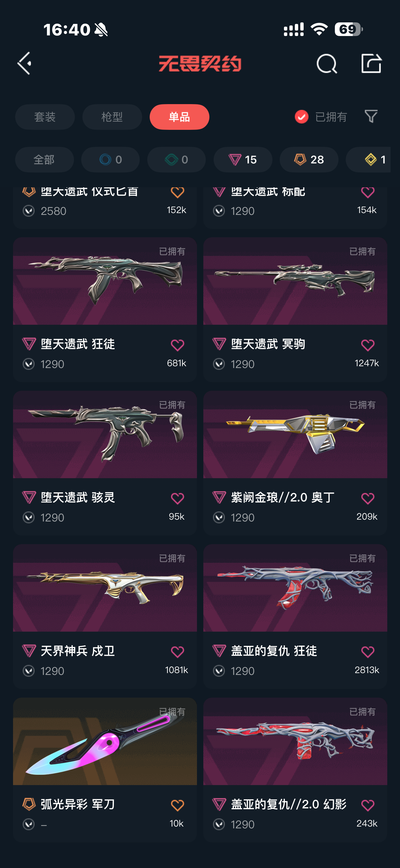Filter by pink tier showing 15
400x868 pixels.
[243, 159]
